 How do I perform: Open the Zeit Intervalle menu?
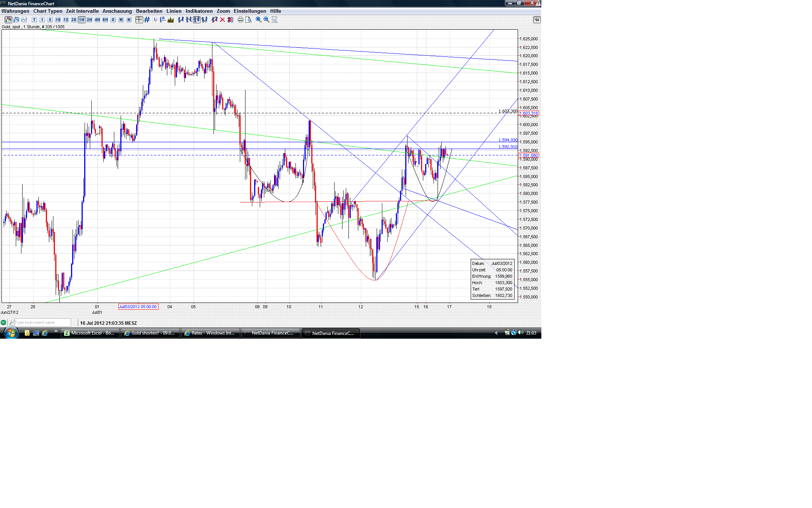tap(82, 11)
